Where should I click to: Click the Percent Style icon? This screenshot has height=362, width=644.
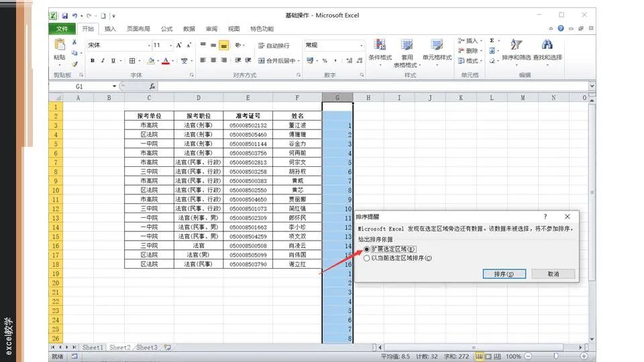coord(325,61)
